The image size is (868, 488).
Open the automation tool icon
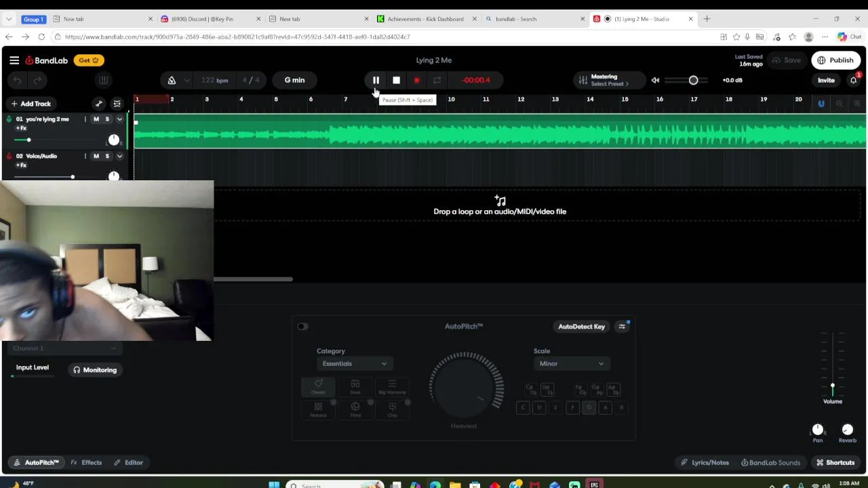tap(99, 104)
